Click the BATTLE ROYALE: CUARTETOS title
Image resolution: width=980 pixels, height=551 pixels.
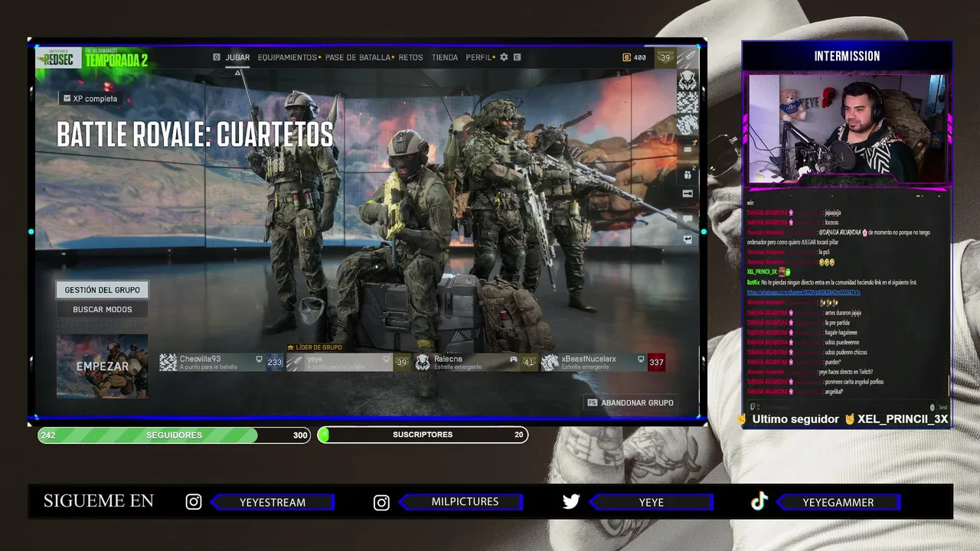[x=194, y=135]
